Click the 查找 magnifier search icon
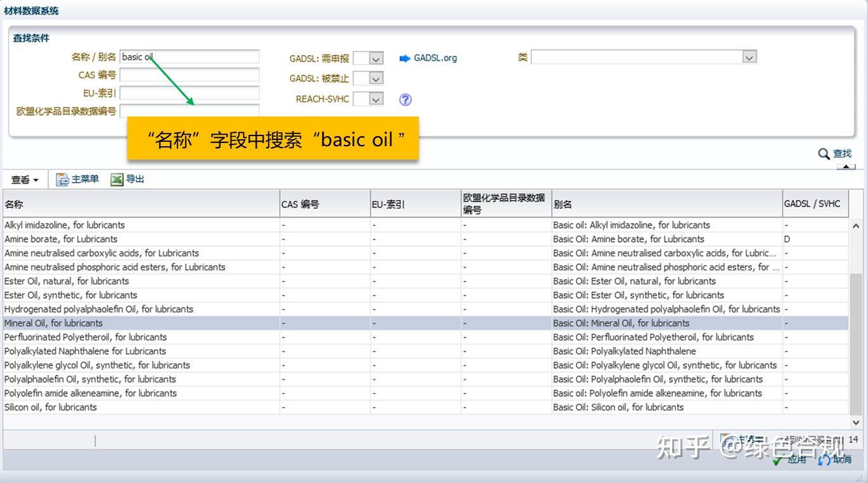 coord(824,153)
